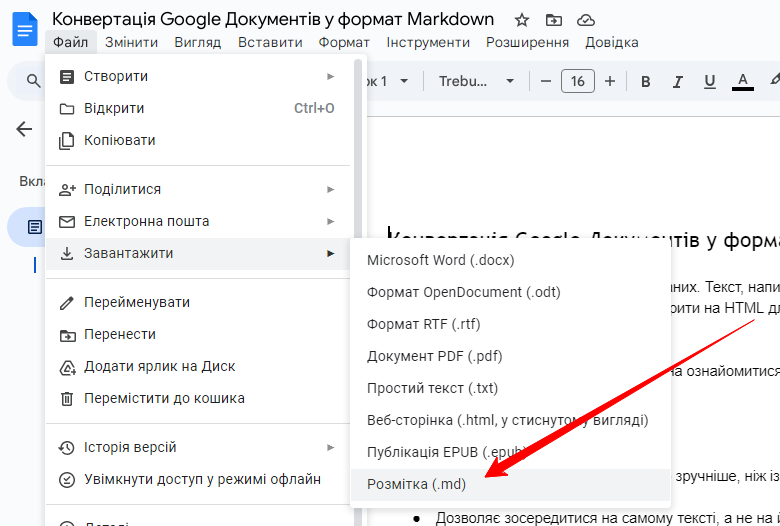Decrease font size with the minus button
Image resolution: width=780 pixels, height=526 pixels.
546,81
